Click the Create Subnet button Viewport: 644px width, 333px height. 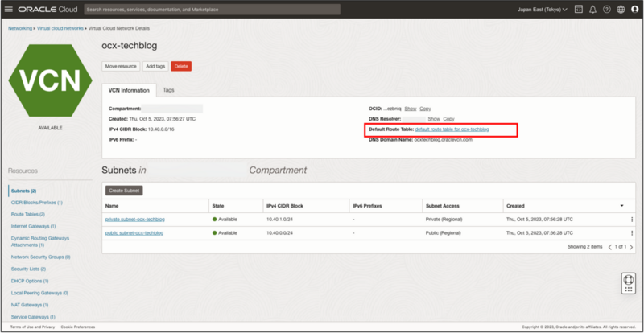(124, 191)
